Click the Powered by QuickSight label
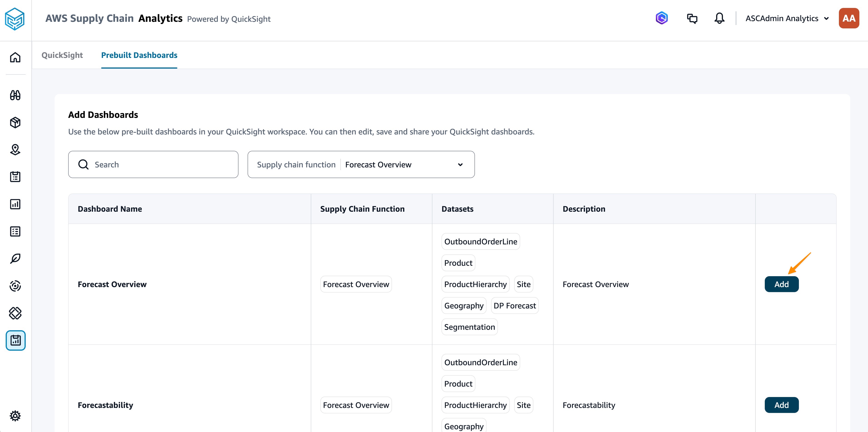The height and width of the screenshot is (432, 868). (x=229, y=19)
